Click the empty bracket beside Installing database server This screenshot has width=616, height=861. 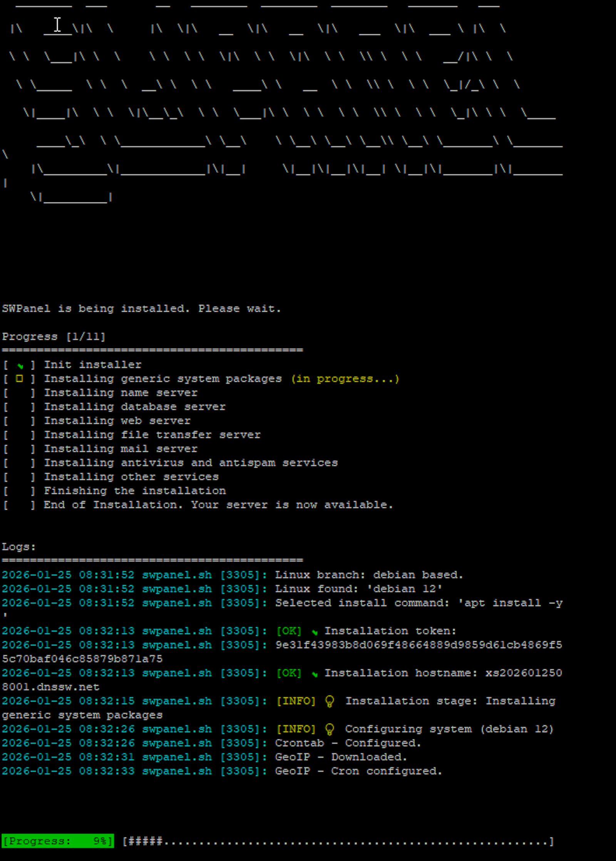click(x=19, y=407)
